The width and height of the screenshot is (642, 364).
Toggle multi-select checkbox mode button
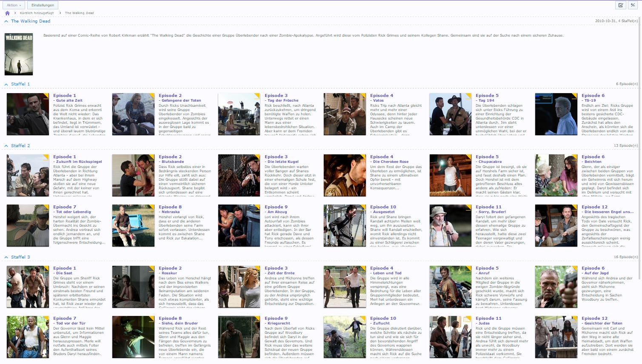[621, 5]
